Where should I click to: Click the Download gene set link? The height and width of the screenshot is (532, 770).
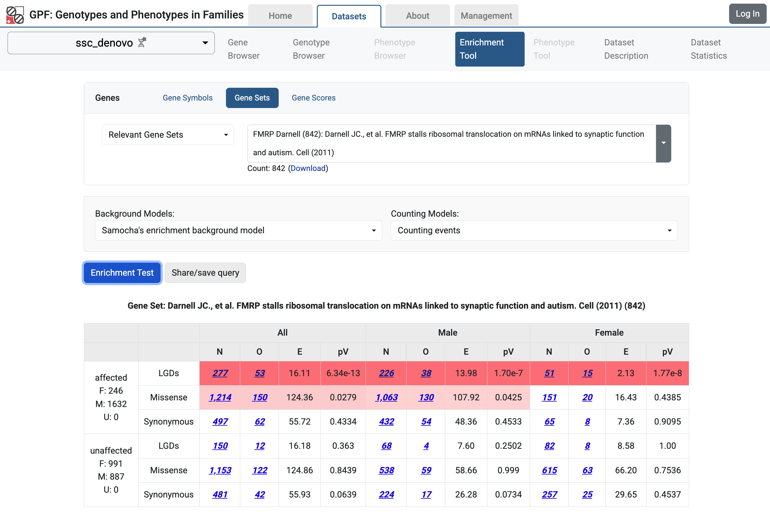tap(307, 168)
